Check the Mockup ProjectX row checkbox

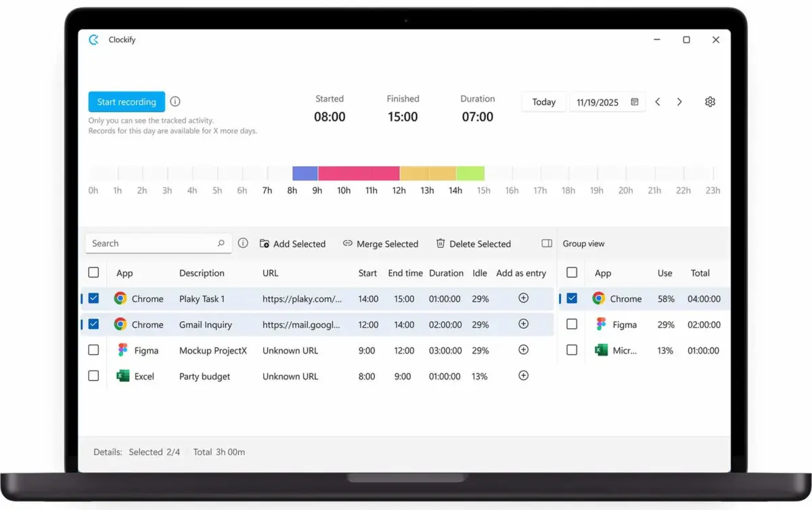(93, 350)
